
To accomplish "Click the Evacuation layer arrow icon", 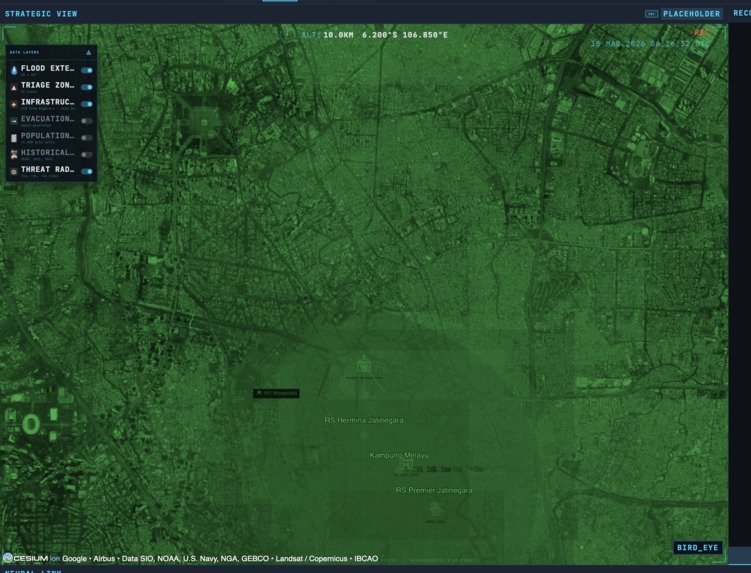I will 14,121.
